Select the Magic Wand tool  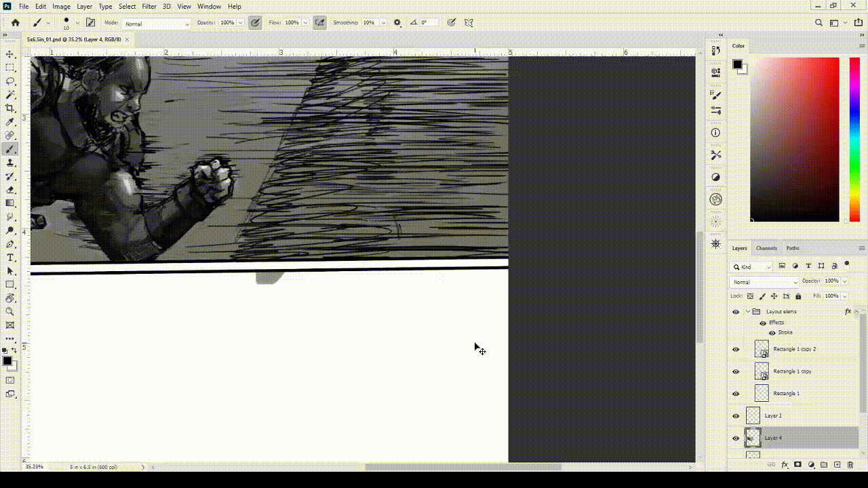10,95
